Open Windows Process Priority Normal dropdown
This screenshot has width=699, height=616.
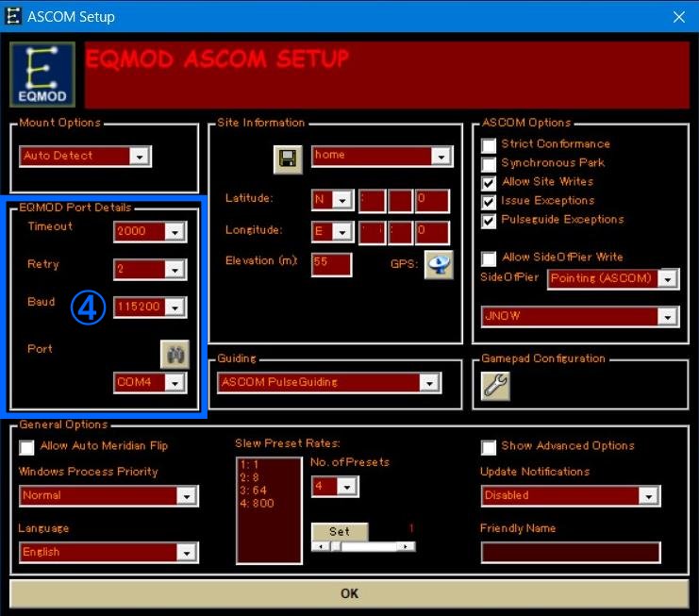187,496
